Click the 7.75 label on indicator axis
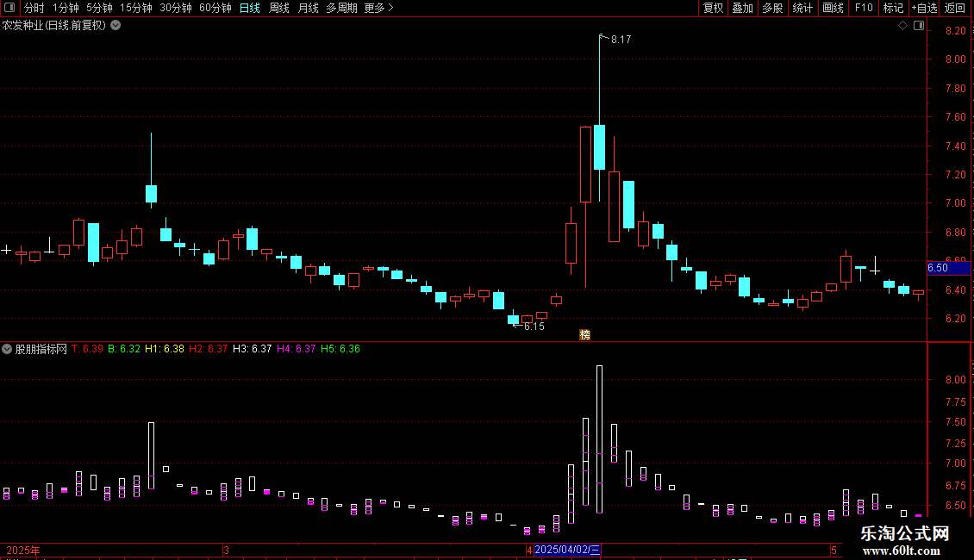The width and height of the screenshot is (974, 560). click(x=955, y=402)
